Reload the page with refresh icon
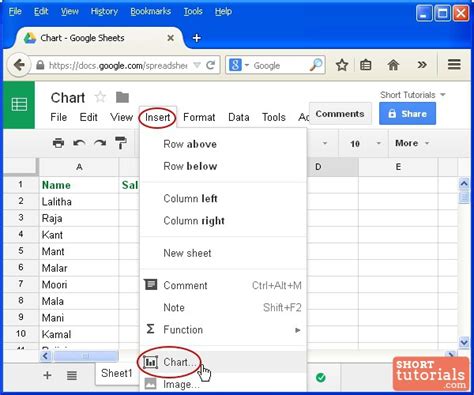This screenshot has height=395, width=474. [x=210, y=65]
